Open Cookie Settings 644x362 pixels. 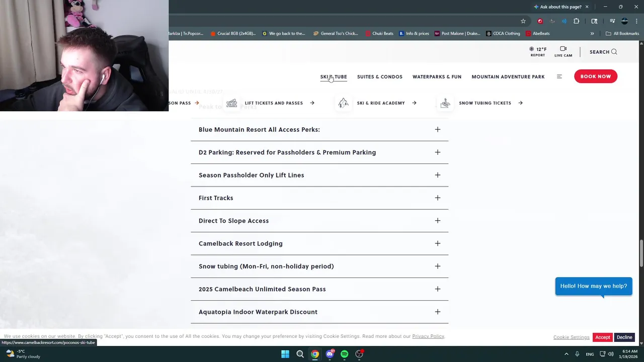(572, 337)
